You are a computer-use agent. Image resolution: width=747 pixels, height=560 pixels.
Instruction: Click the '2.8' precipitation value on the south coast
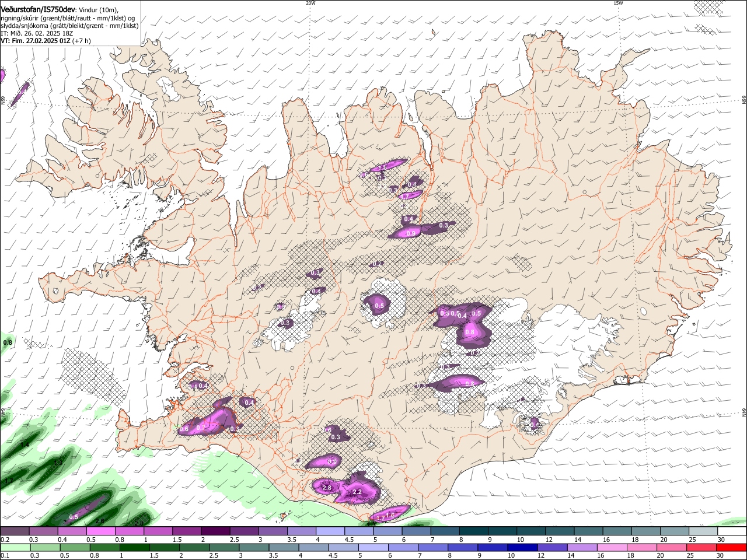[327, 488]
